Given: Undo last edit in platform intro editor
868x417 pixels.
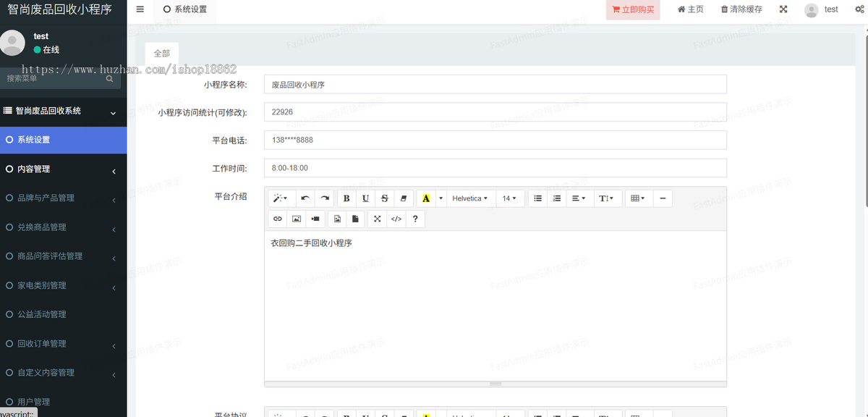Looking at the screenshot, I should pos(305,198).
